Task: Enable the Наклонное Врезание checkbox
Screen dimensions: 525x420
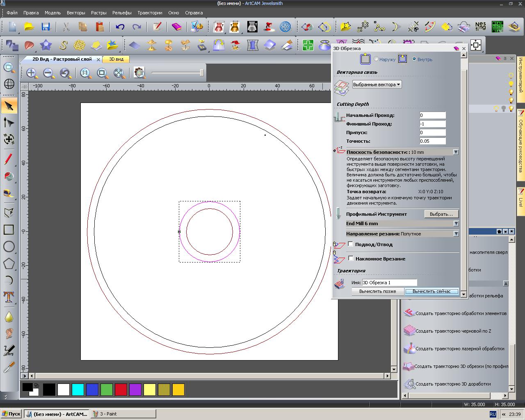Action: 351,258
